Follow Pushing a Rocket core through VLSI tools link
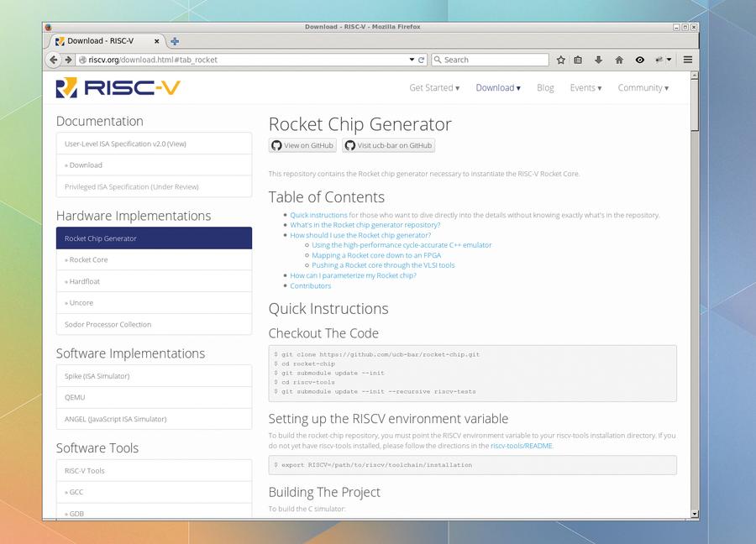This screenshot has height=544, width=756. click(383, 265)
